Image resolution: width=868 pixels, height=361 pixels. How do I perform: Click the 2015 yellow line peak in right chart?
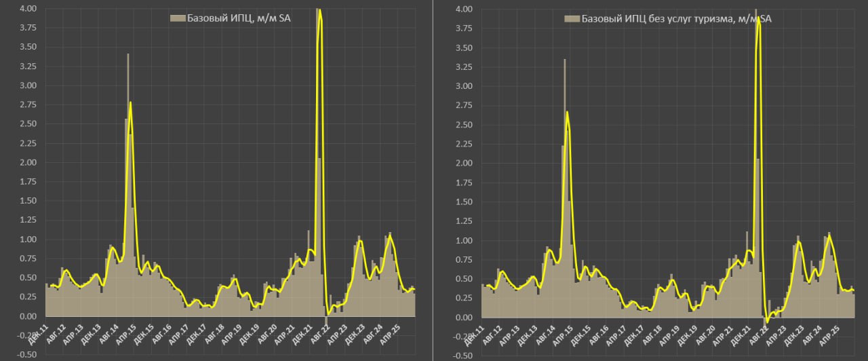pos(567,113)
